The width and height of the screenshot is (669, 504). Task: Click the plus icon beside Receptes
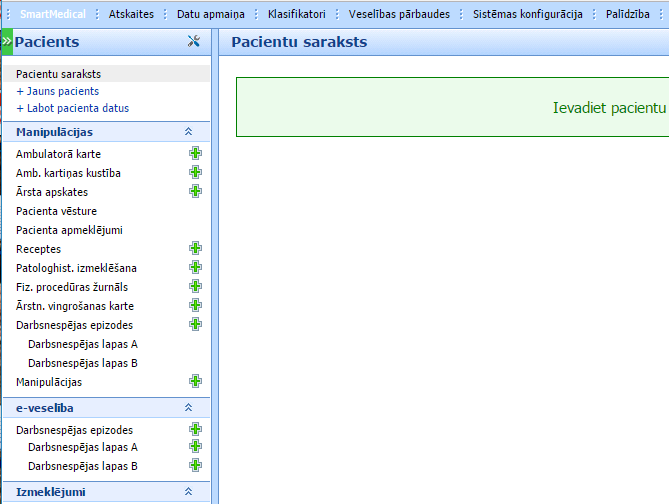[x=195, y=249]
